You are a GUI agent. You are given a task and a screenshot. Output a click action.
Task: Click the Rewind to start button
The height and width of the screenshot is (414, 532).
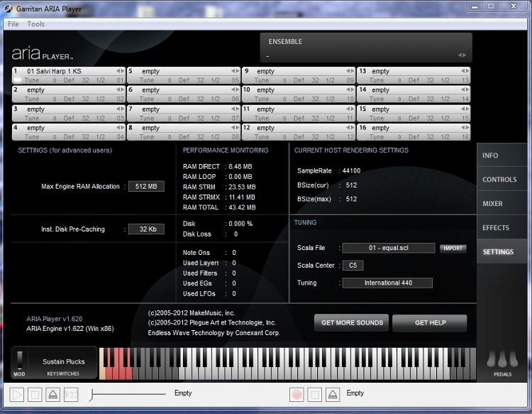(71, 395)
